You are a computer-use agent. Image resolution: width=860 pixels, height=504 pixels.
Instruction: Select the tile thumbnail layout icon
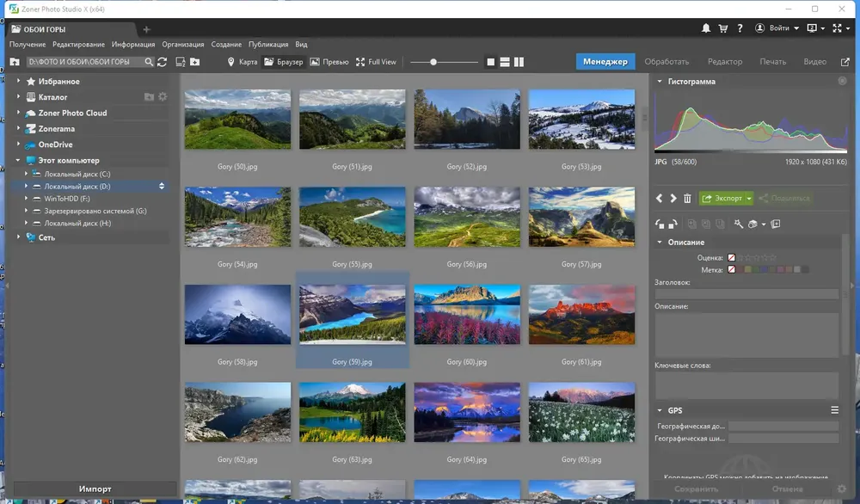491,62
